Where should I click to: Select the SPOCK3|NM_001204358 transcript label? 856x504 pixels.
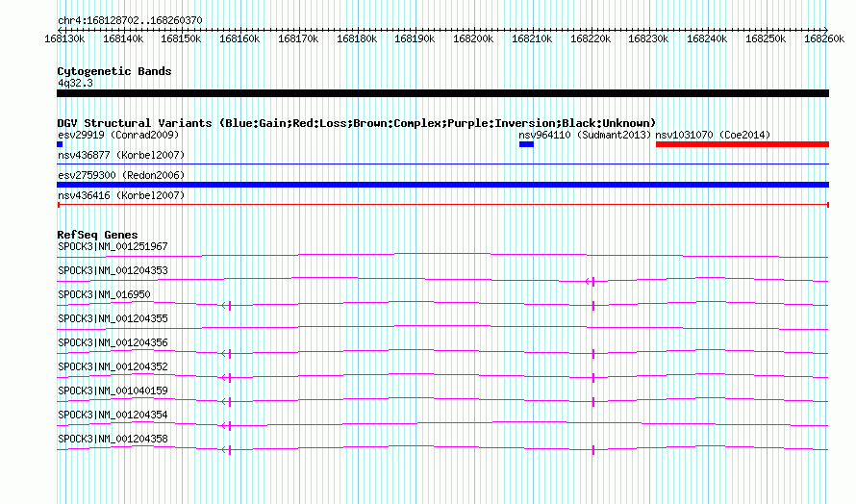[113, 439]
